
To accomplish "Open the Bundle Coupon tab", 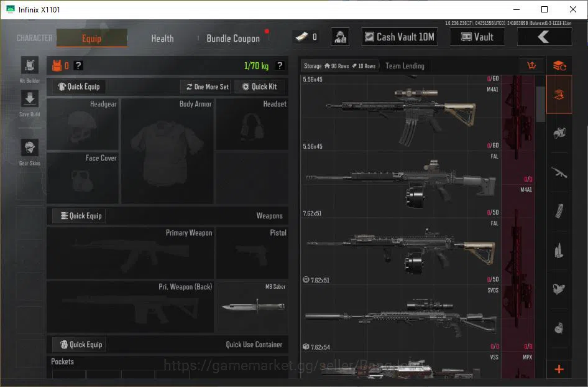I will pyautogui.click(x=233, y=39).
